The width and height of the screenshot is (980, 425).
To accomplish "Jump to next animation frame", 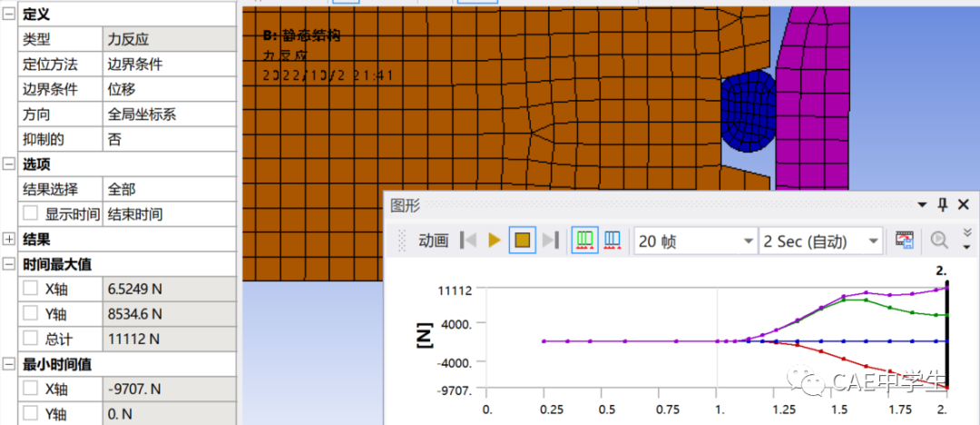I will tap(550, 241).
